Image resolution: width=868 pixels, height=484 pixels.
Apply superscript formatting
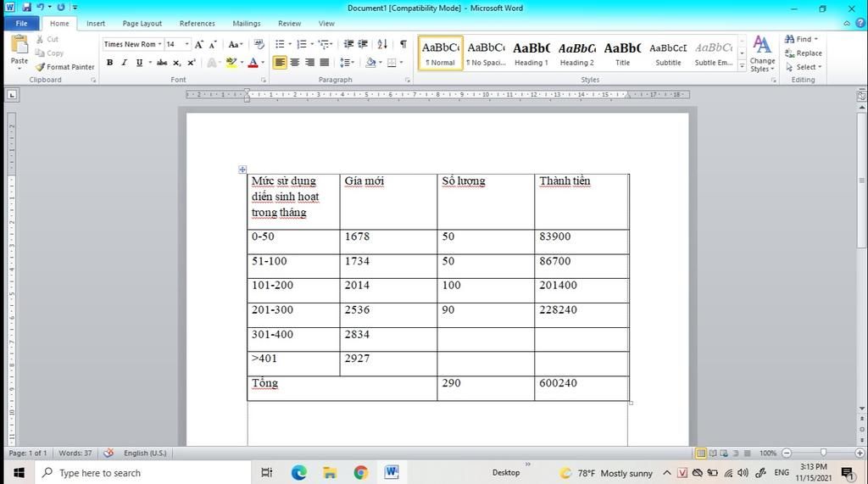tap(191, 63)
